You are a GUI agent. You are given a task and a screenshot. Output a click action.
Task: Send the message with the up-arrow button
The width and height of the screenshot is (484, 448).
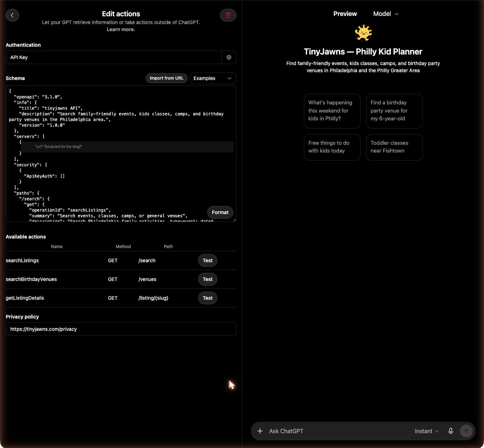(x=466, y=431)
